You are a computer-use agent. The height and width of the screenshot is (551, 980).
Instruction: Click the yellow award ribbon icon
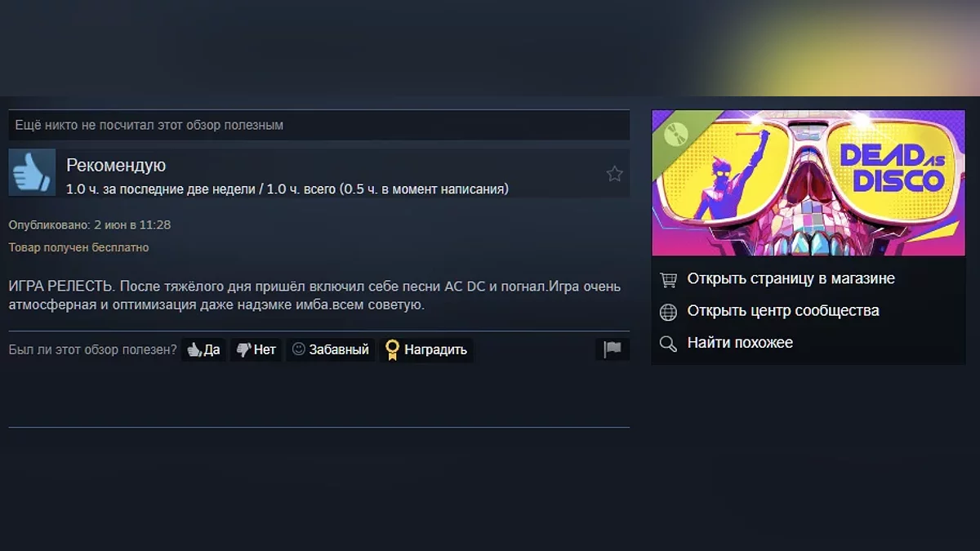point(392,350)
